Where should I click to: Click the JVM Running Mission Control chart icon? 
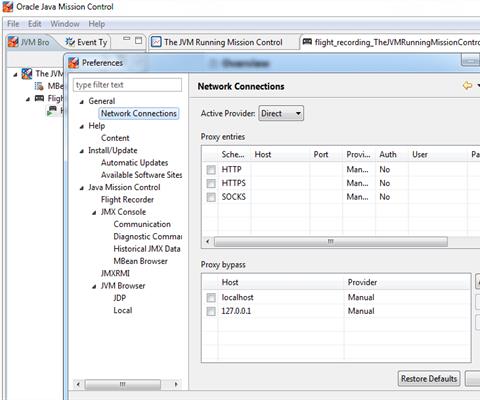pyautogui.click(x=156, y=42)
